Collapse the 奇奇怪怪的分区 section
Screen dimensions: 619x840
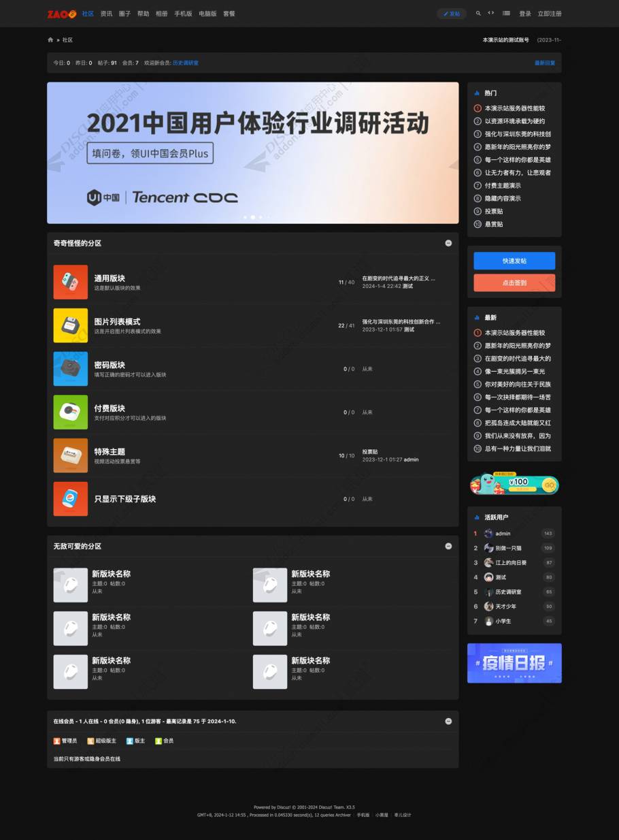pyautogui.click(x=448, y=243)
